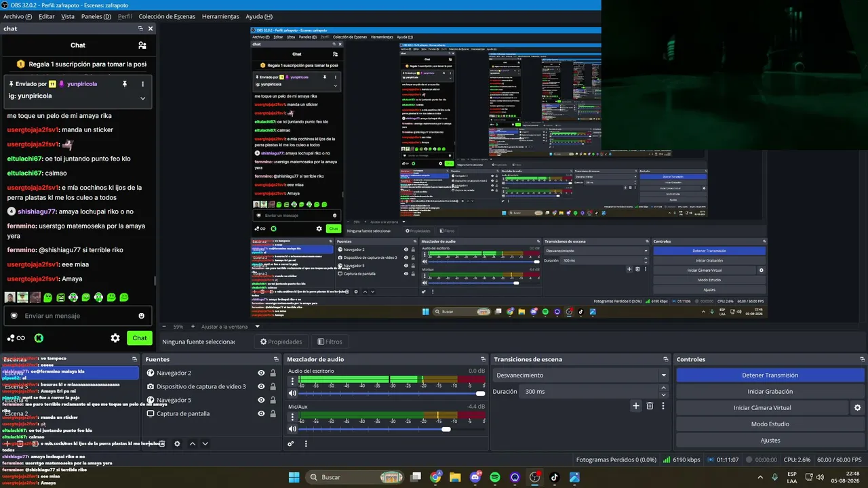Screen dimensions: 868x488
Task: Open virtual camera settings gear
Action: click(857, 407)
